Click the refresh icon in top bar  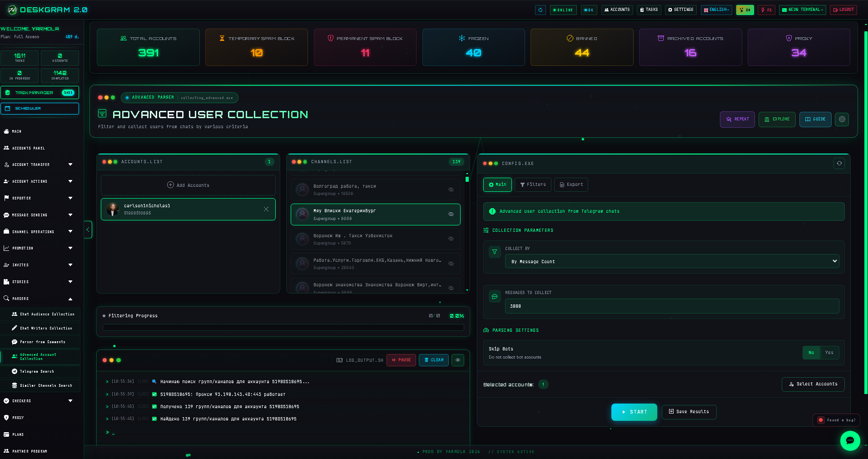click(540, 10)
